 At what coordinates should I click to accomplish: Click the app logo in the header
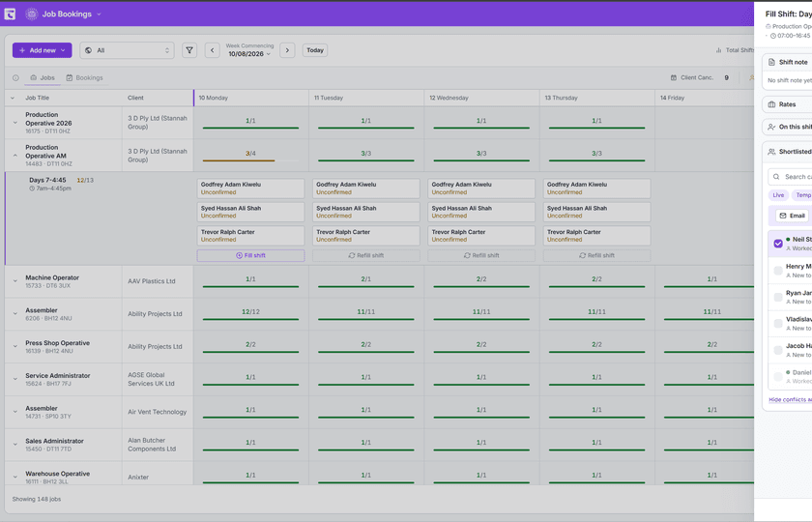point(10,14)
